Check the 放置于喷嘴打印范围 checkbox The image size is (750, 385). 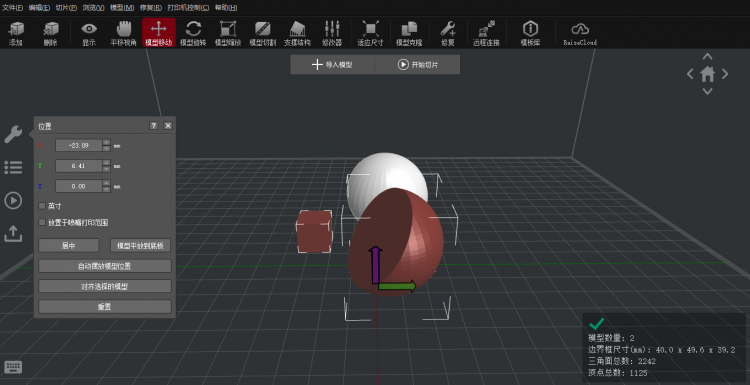[x=42, y=222]
